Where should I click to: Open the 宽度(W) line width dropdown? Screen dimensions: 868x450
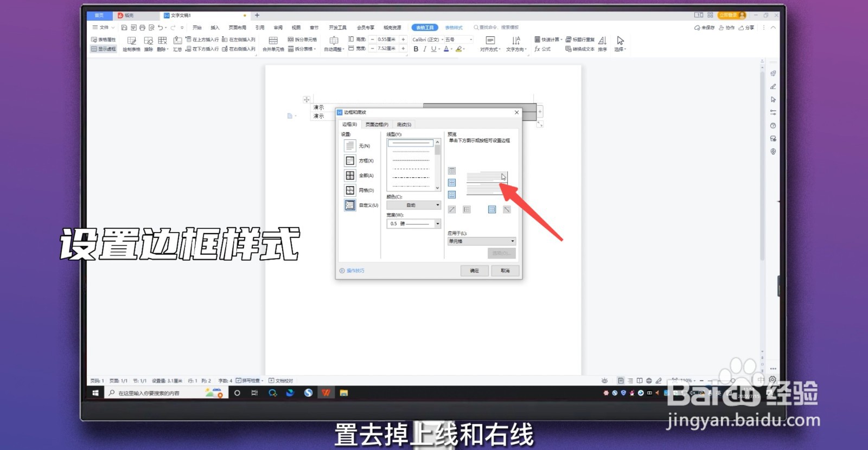pos(413,223)
